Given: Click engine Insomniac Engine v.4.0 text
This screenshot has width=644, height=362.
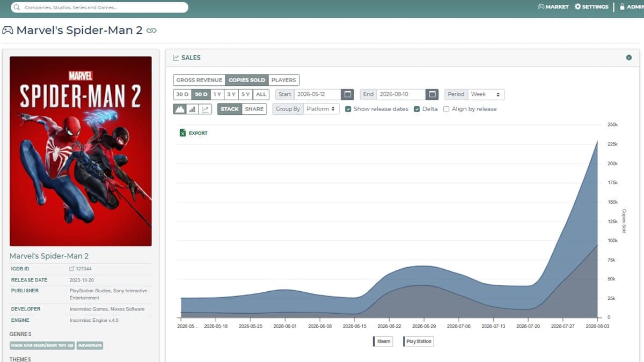Looking at the screenshot, I should 94,320.
